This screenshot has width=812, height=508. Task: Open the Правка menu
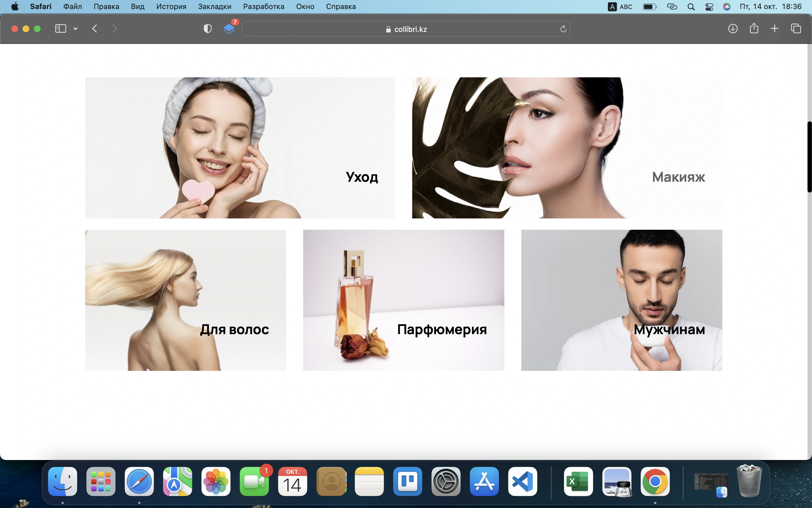pos(106,7)
